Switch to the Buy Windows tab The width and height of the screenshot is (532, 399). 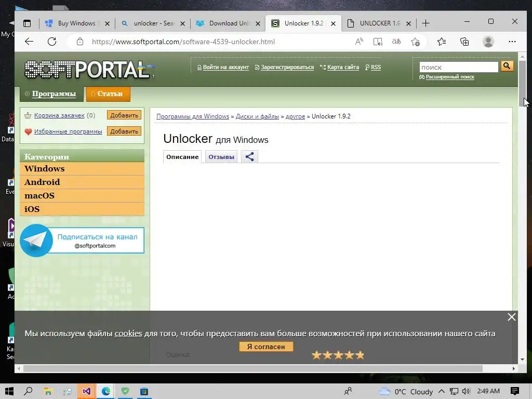[x=76, y=23]
